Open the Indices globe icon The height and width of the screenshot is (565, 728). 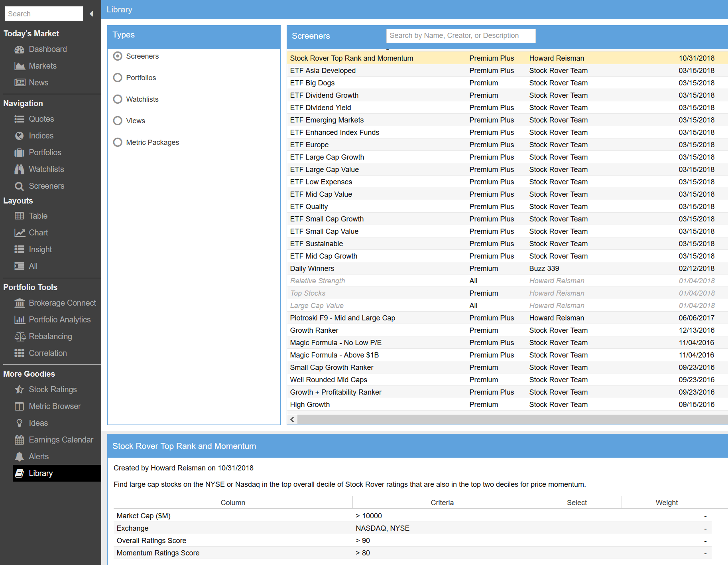click(x=19, y=136)
